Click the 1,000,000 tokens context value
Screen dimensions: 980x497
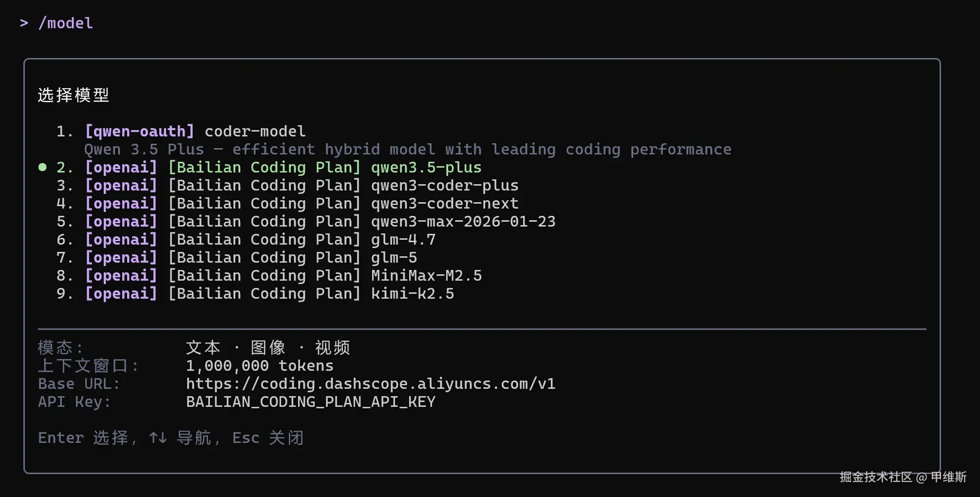coord(260,366)
